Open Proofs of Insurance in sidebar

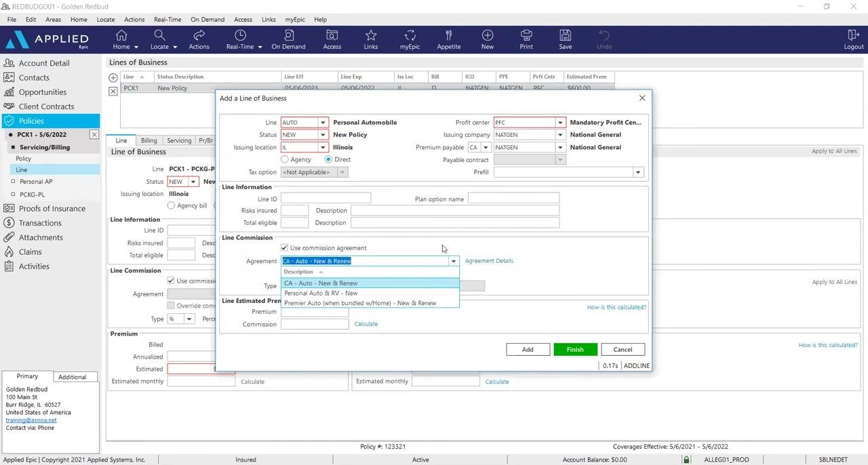pyautogui.click(x=52, y=209)
